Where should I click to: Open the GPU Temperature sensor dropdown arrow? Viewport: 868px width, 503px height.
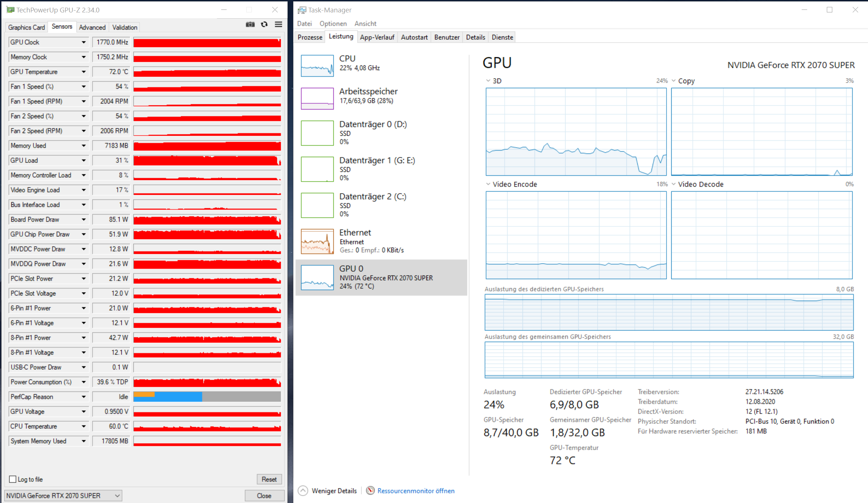[83, 72]
